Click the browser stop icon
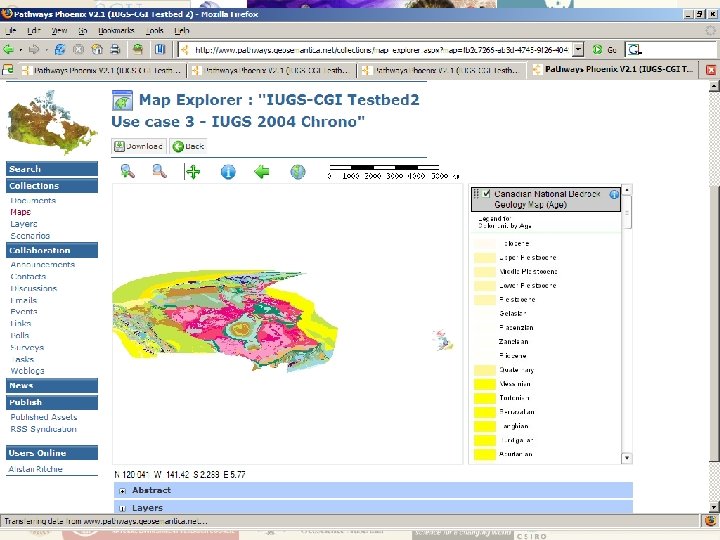 [x=79, y=49]
